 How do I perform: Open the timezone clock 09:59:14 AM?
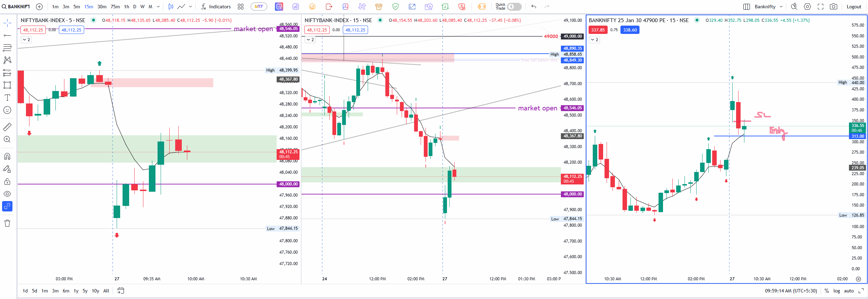click(791, 291)
